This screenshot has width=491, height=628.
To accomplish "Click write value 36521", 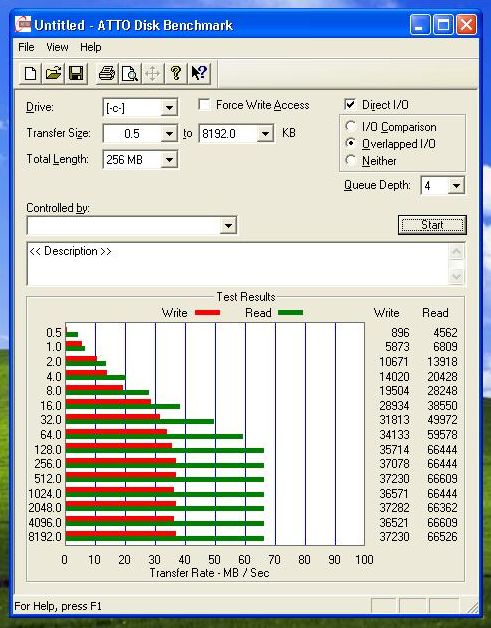I will (394, 522).
